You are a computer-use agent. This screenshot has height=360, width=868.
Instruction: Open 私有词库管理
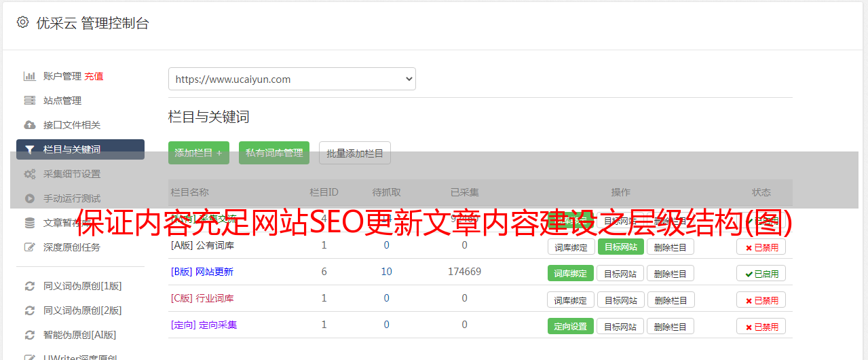pos(274,153)
